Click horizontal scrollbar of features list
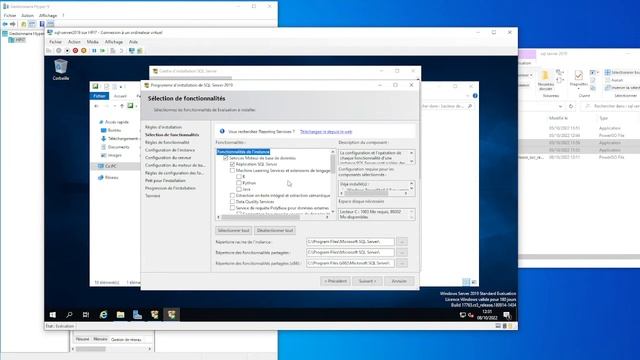 [x=260, y=217]
